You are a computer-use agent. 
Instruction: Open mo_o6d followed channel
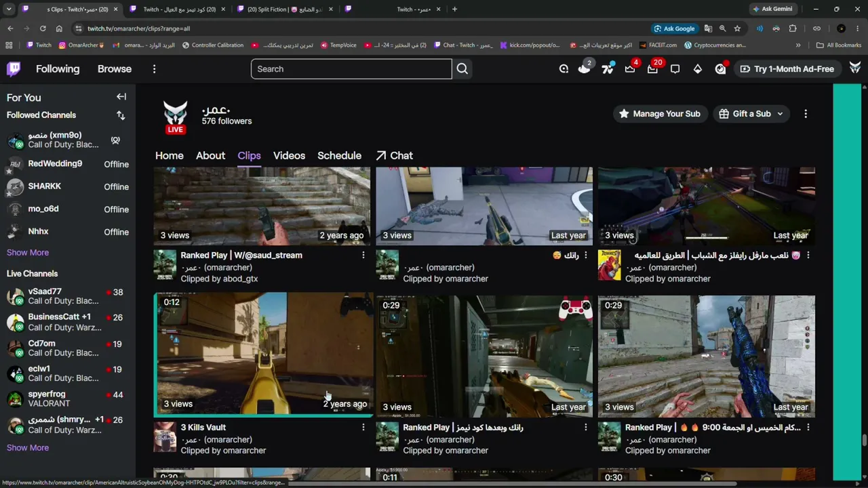point(68,209)
